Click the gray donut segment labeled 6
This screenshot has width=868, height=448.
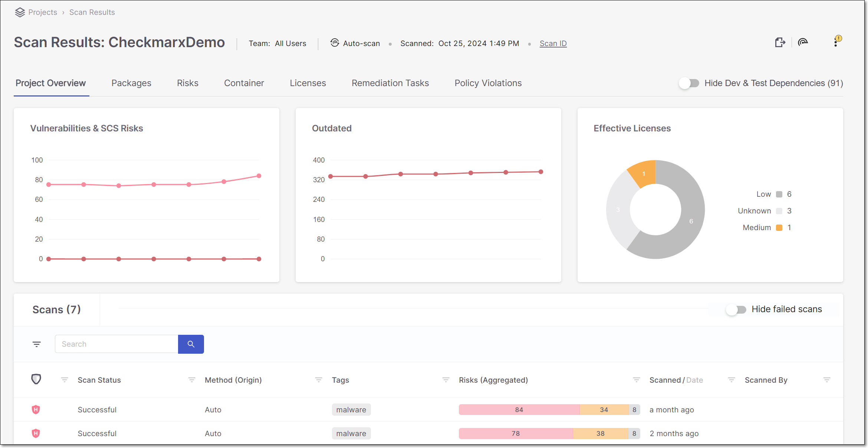pos(691,221)
